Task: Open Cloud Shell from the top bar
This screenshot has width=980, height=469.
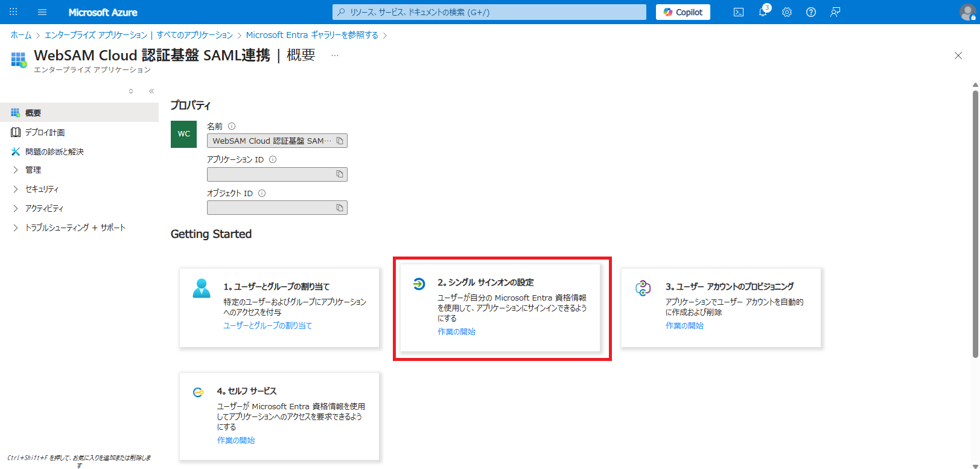Action: coord(738,12)
